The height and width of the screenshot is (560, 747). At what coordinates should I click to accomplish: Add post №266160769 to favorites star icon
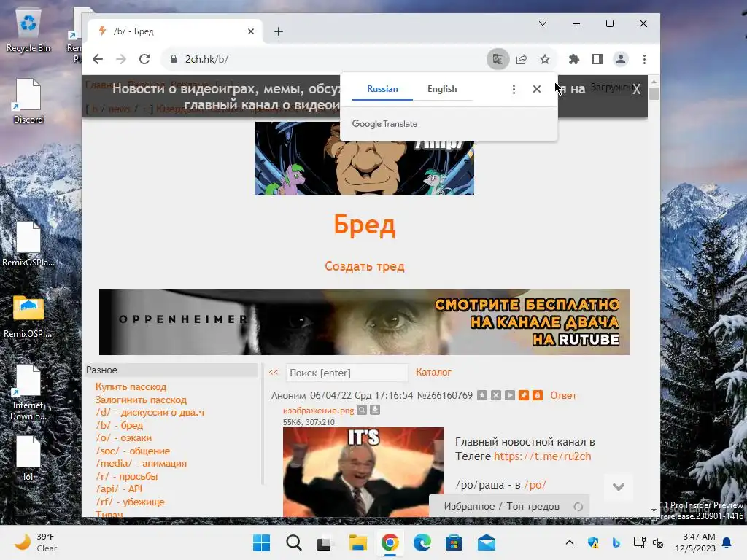(482, 395)
